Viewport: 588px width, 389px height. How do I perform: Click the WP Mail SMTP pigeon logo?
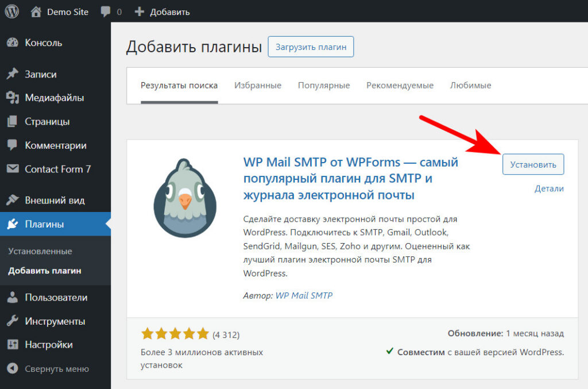click(185, 198)
